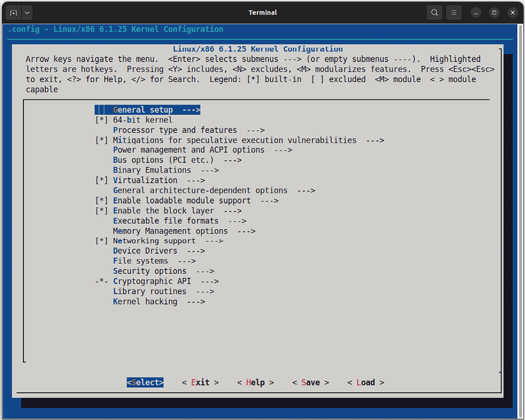The width and height of the screenshot is (525, 420).
Task: Click the < Save > button
Action: pos(311,382)
